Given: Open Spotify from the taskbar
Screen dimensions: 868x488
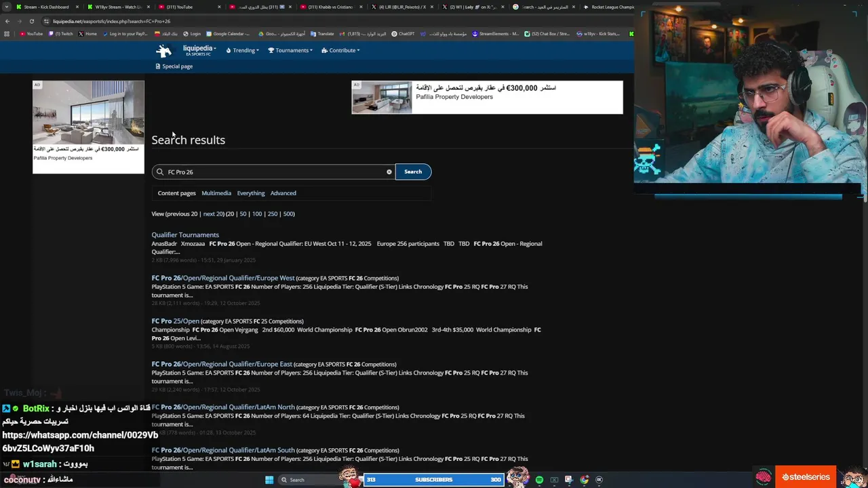Looking at the screenshot, I should pos(539,480).
